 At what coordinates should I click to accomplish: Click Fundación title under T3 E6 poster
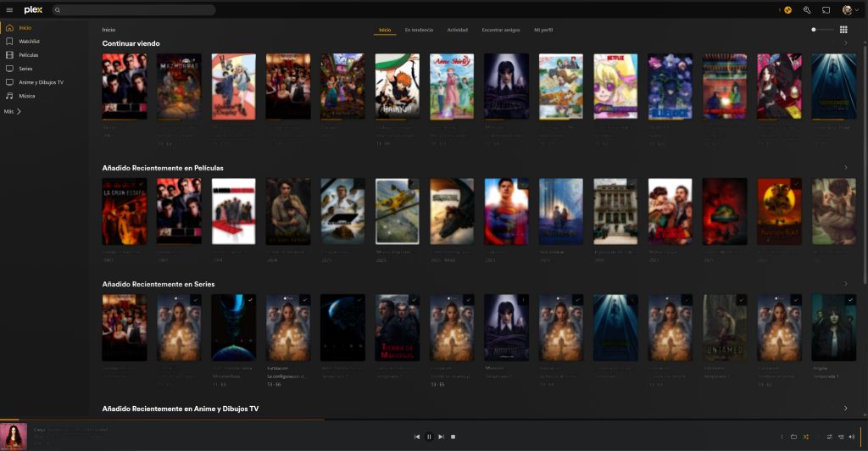pos(277,368)
